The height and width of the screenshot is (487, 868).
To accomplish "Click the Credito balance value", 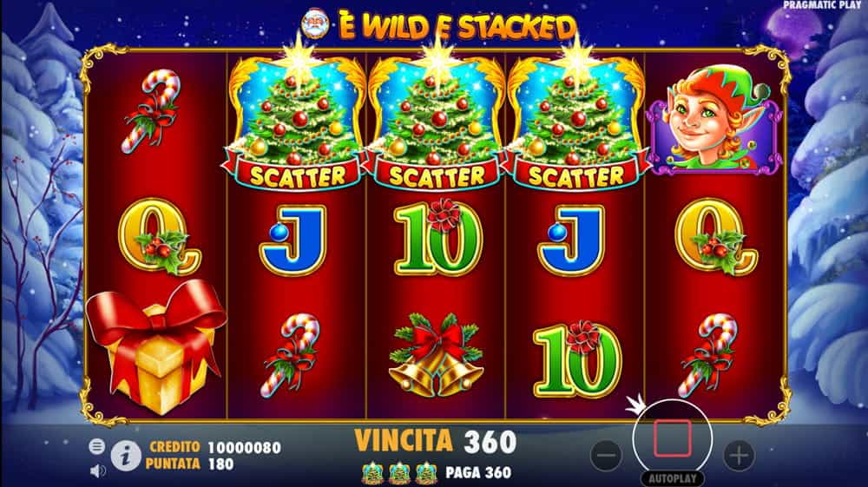I will [244, 447].
